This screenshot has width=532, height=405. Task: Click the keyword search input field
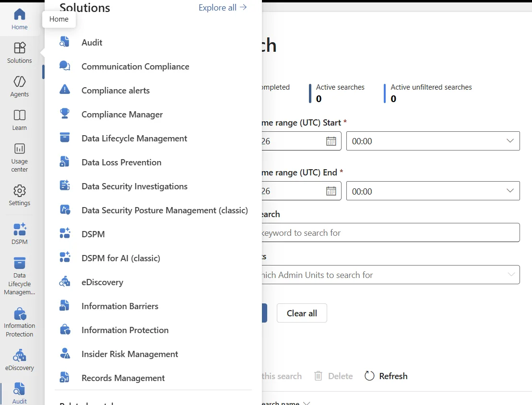point(390,232)
